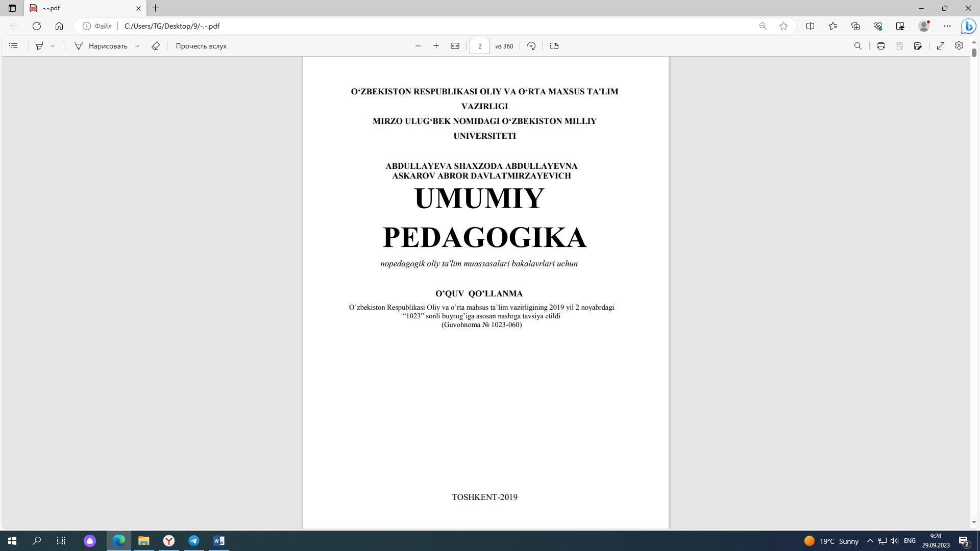Select the highlight tool icon
This screenshot has width=980, height=551.
(39, 46)
